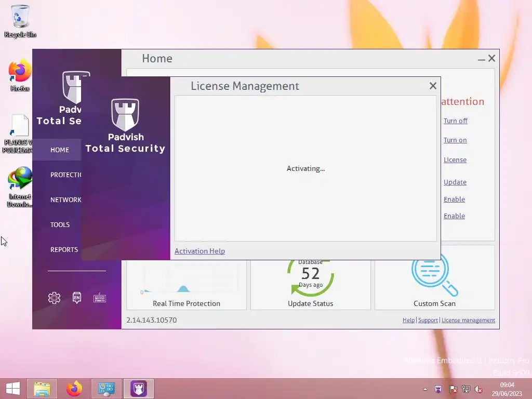Close the Padvish Home window
The height and width of the screenshot is (399, 532).
click(x=491, y=58)
